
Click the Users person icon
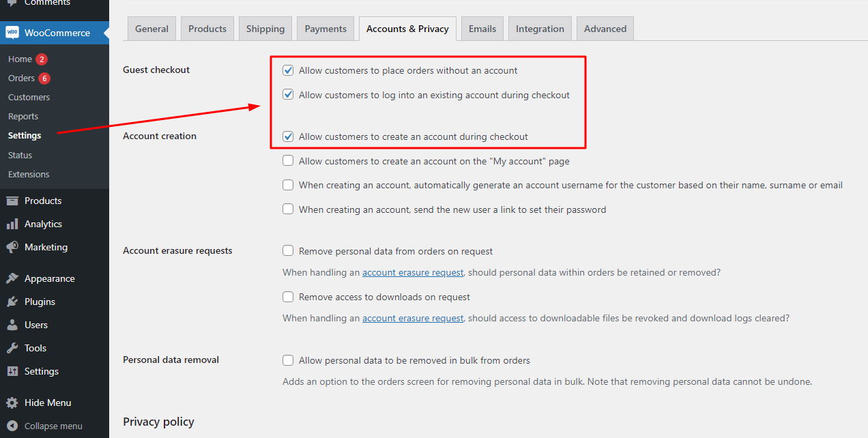[x=12, y=325]
